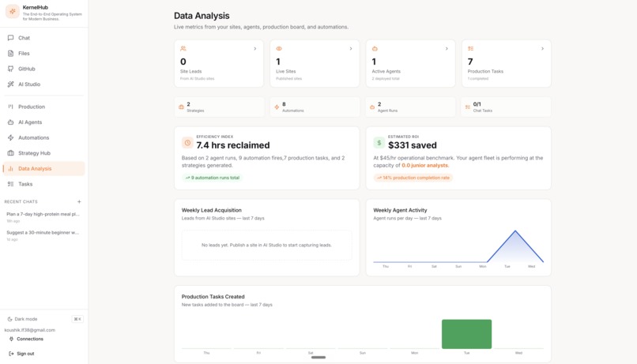Image resolution: width=637 pixels, height=364 pixels.
Task: Click the Chat Tasks list icon
Action: coord(468,107)
